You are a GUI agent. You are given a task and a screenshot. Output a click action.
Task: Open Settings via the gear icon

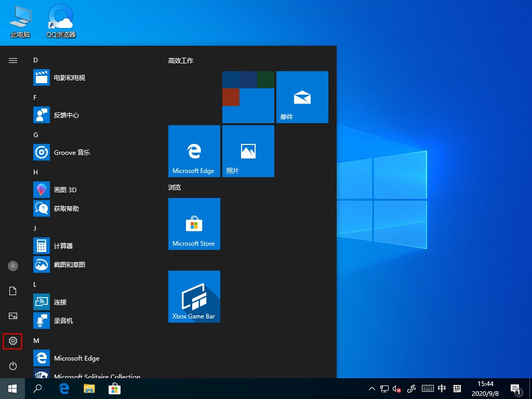pos(12,341)
